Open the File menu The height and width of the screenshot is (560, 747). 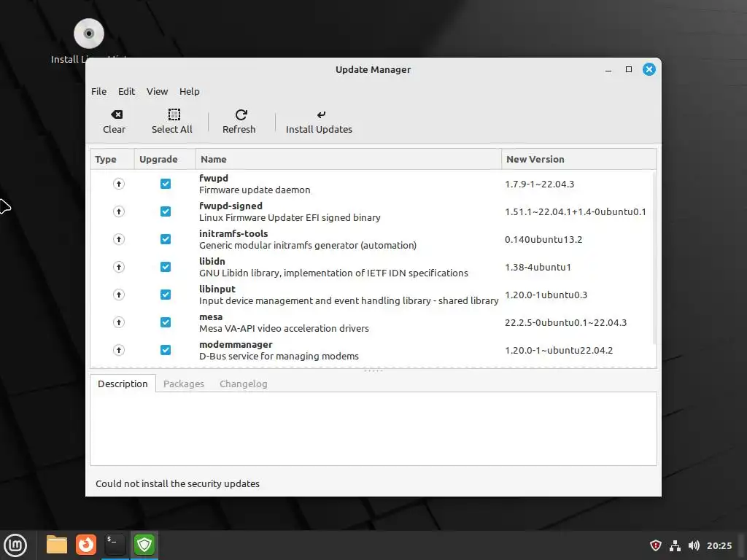coord(99,91)
